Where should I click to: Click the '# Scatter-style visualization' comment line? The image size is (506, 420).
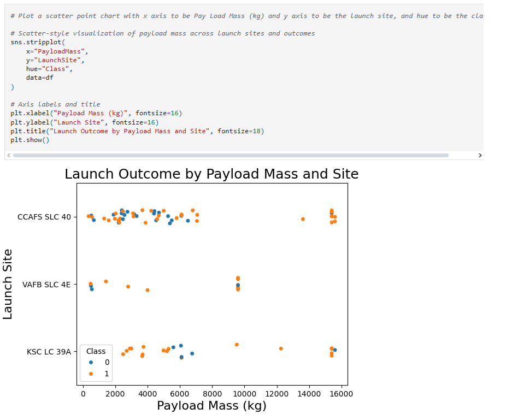(163, 33)
